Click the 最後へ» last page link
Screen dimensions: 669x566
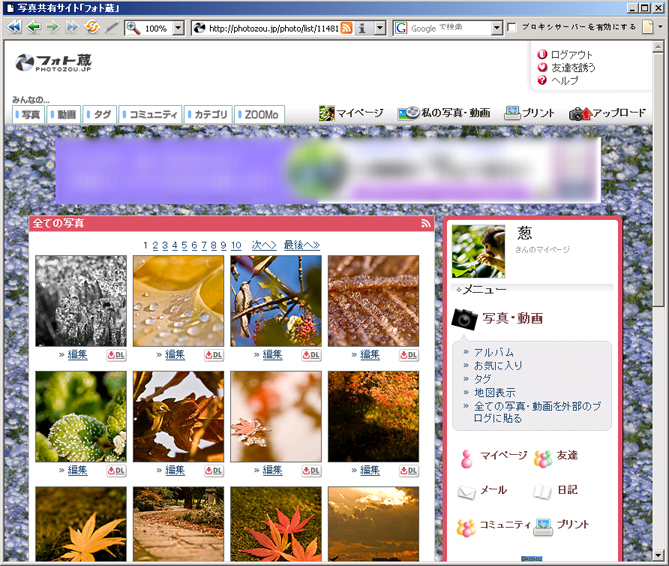302,245
